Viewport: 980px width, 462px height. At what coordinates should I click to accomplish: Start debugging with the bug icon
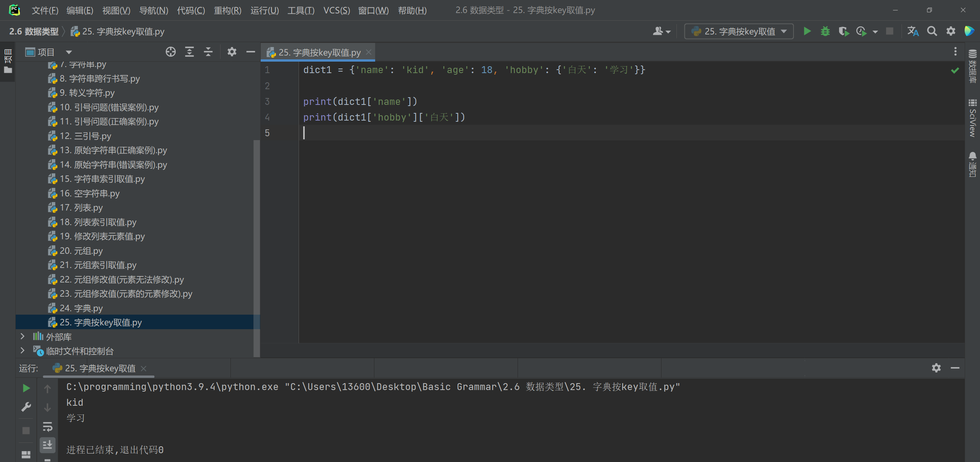coord(825,31)
